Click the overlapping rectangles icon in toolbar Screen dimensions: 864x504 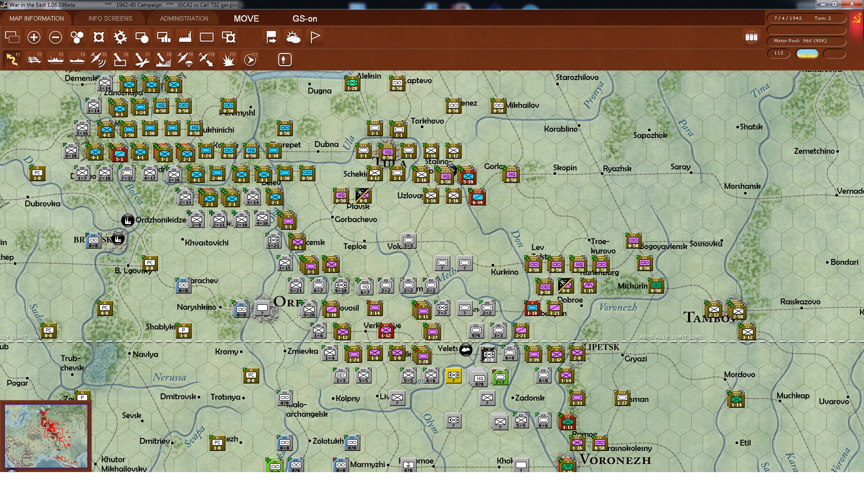pyautogui.click(x=12, y=37)
